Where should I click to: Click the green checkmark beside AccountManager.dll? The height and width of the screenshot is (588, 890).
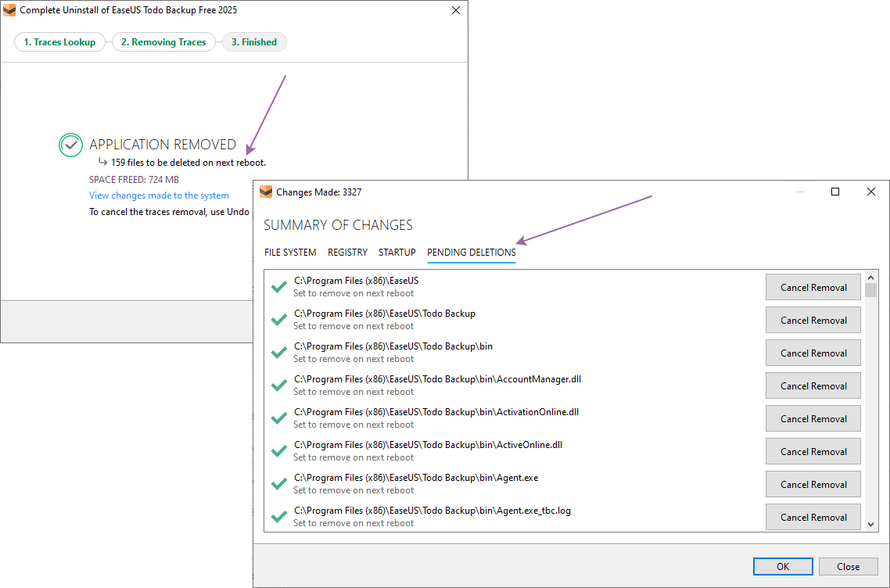pyautogui.click(x=278, y=385)
